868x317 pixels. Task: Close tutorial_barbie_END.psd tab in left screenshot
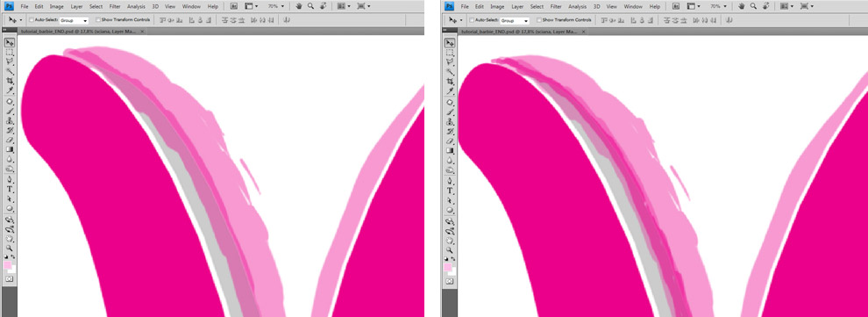[x=142, y=32]
